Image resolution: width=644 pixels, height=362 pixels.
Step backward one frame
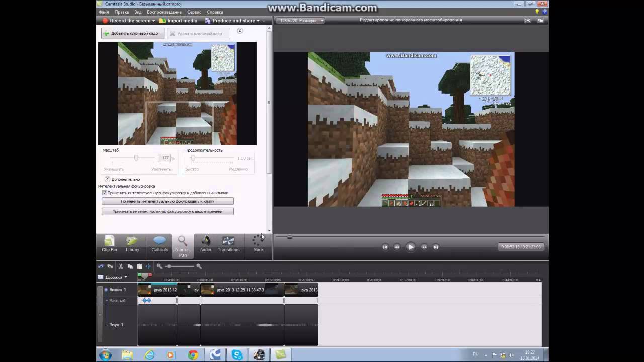397,247
